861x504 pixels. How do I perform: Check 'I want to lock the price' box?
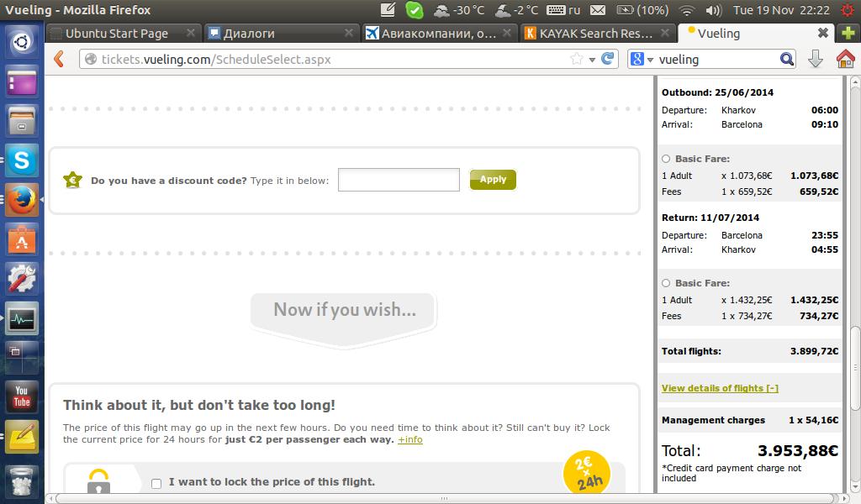click(156, 483)
